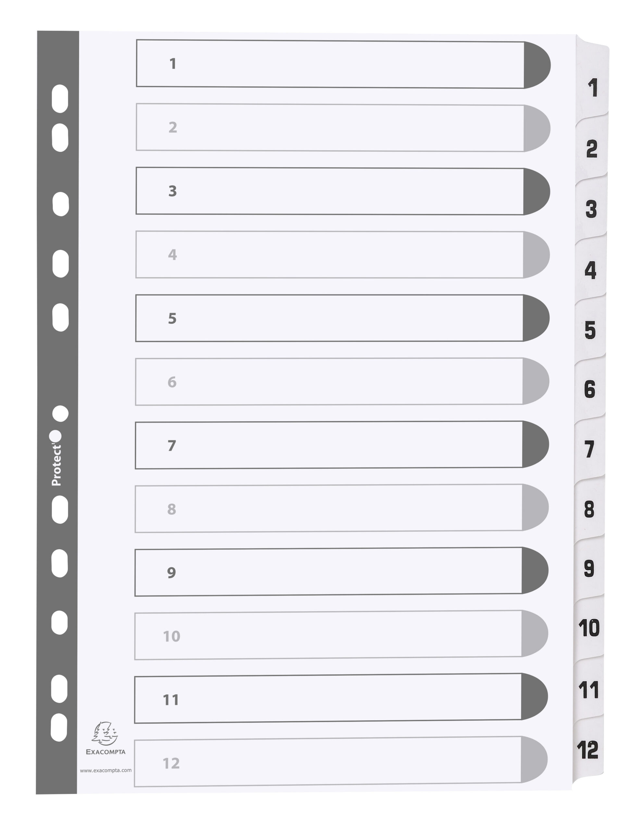Open the www.exacompta.com link
Screen dimensions: 644x831
coord(106,770)
